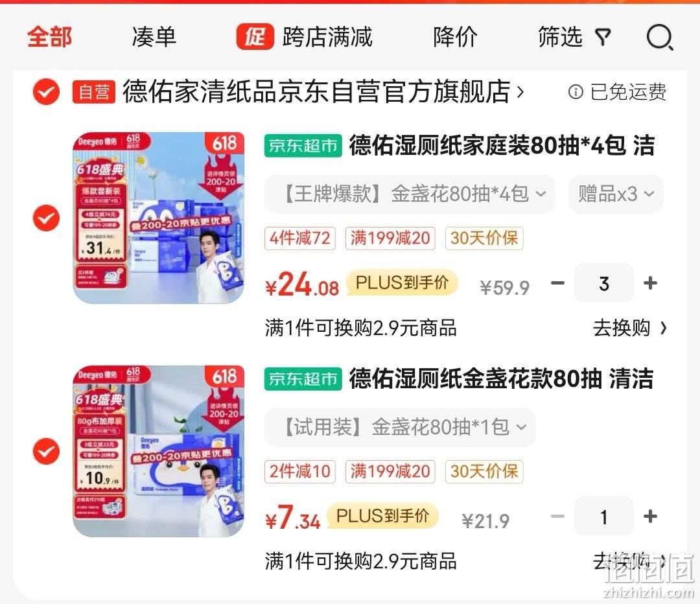Click the 已免运费 info circle icon

coord(576,92)
